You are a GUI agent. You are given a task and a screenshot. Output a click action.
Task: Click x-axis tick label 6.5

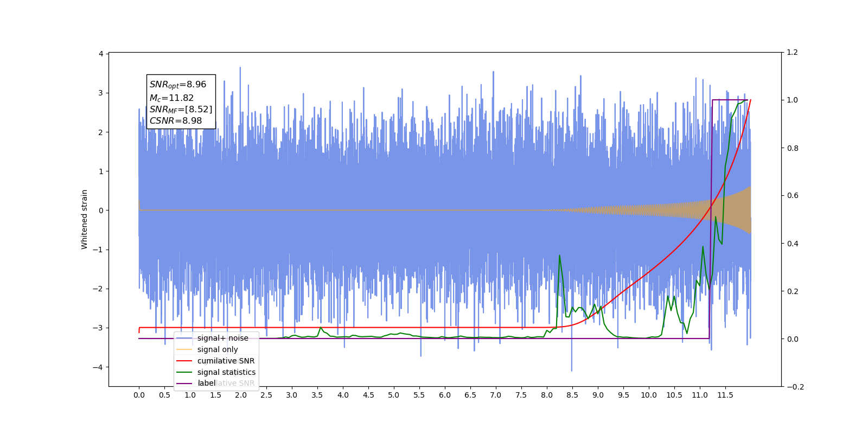(x=470, y=395)
